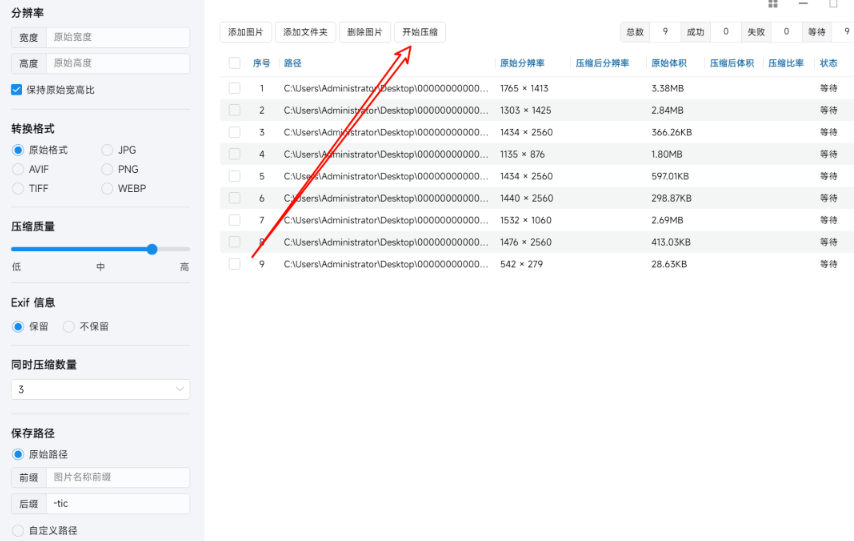Screen dimensions: 854x541
Task: Click the 删除图片 button
Action: pos(365,32)
